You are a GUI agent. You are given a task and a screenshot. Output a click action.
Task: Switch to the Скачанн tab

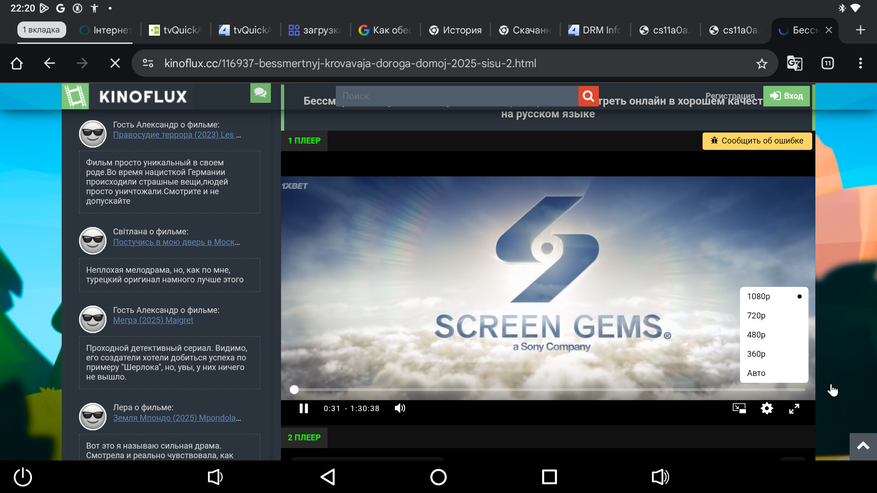[x=525, y=30]
